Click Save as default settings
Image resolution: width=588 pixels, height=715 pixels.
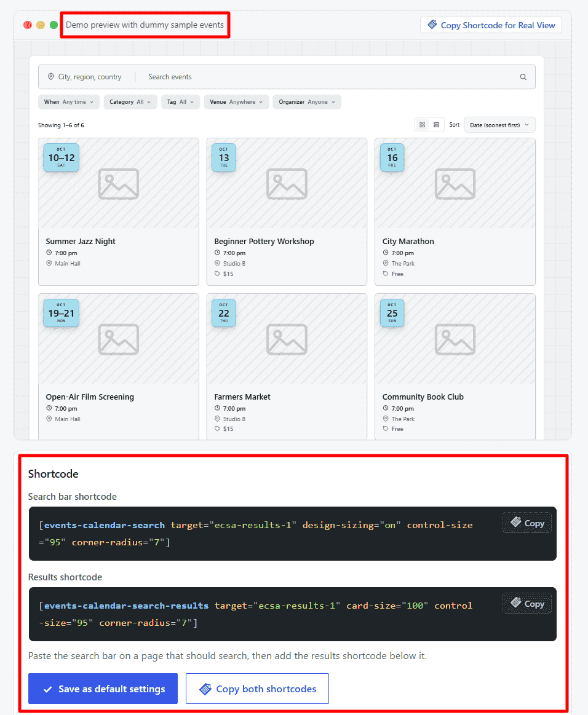click(x=103, y=689)
